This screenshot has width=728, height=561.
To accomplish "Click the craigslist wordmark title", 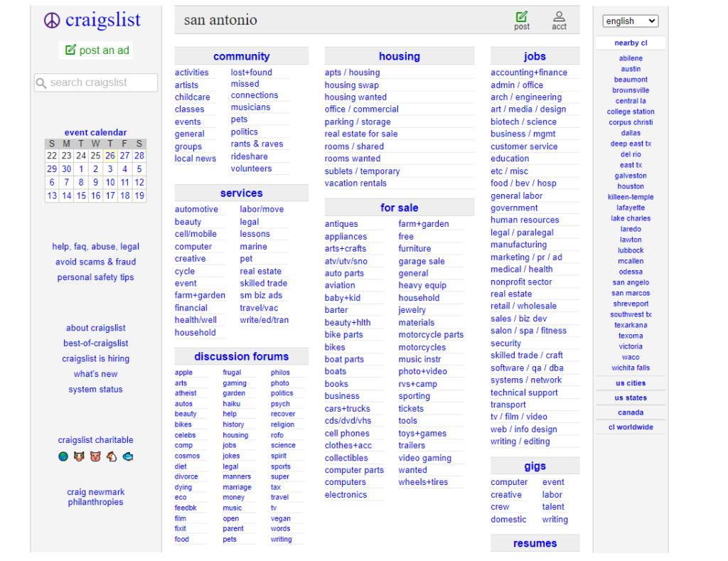I will [x=102, y=20].
